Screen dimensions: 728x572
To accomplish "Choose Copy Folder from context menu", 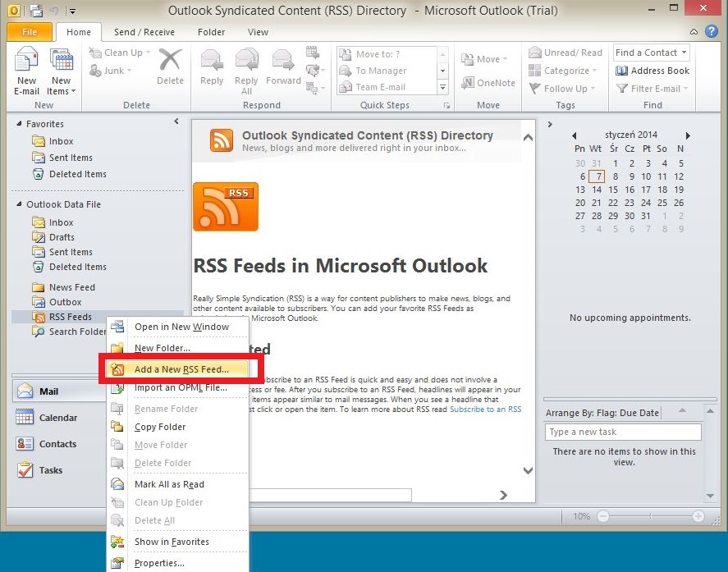I will [178, 427].
